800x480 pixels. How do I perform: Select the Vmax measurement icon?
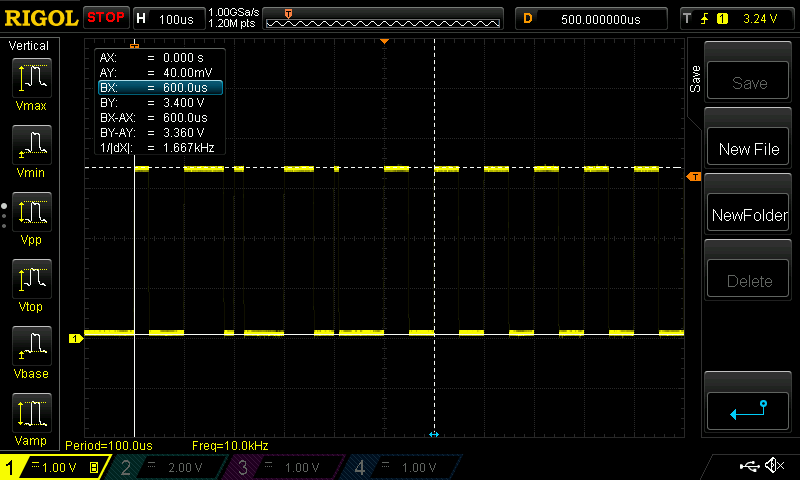32,78
